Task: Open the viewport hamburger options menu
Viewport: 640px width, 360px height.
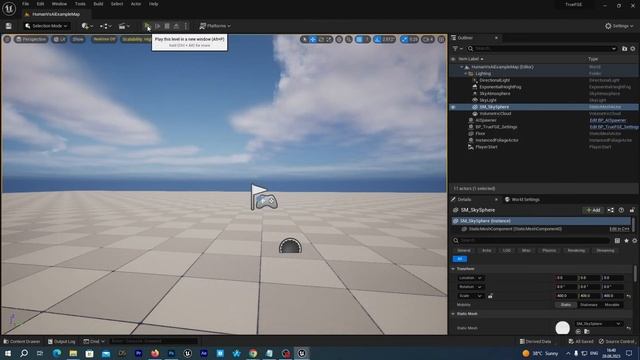Action: 7,39
